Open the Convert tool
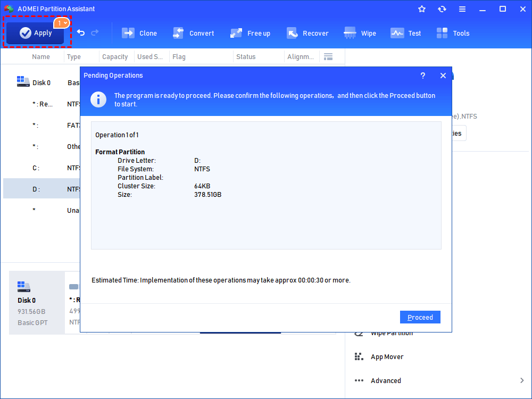Screen dimensions: 532x399 coord(194,33)
